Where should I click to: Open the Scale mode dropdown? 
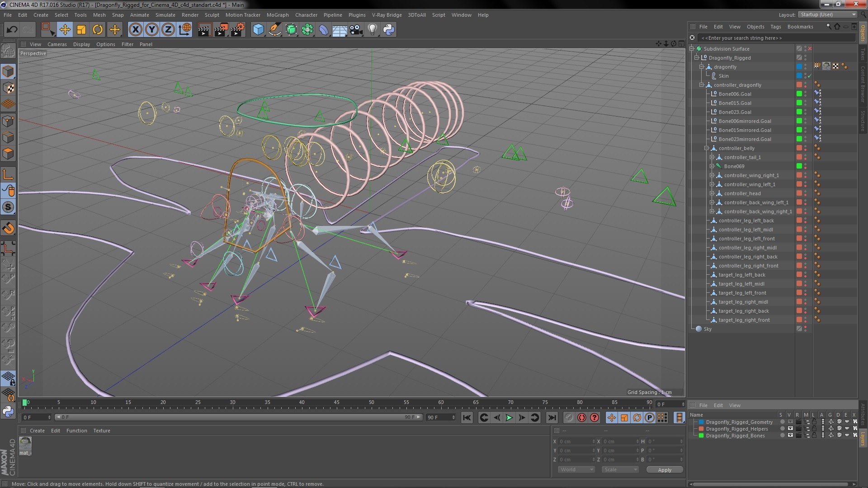pos(619,469)
